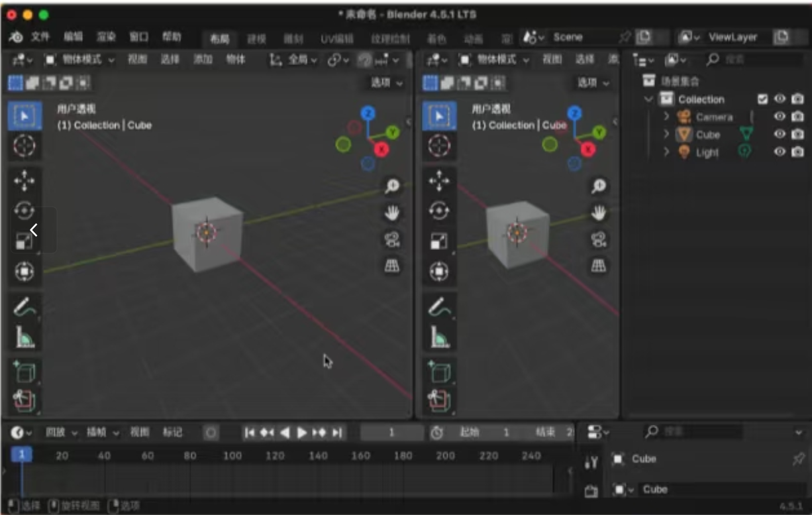Hide the Cube object in viewport
Screen dimensions: 812x515
780,134
